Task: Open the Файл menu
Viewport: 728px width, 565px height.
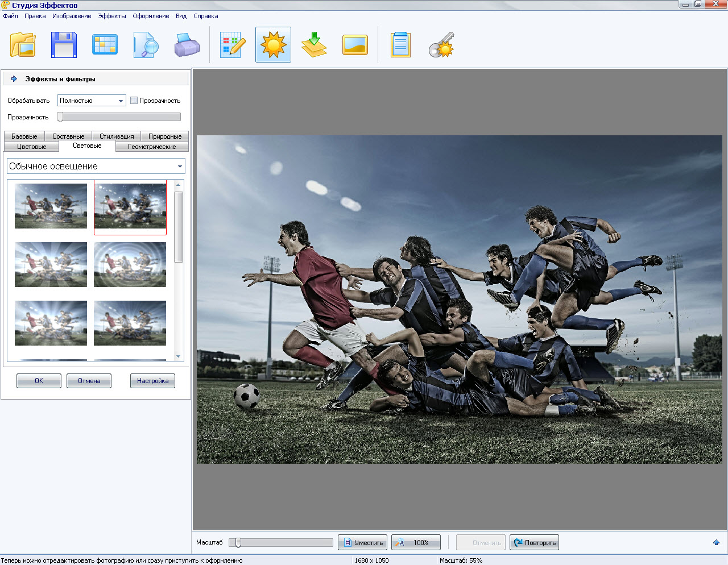Action: click(x=10, y=16)
